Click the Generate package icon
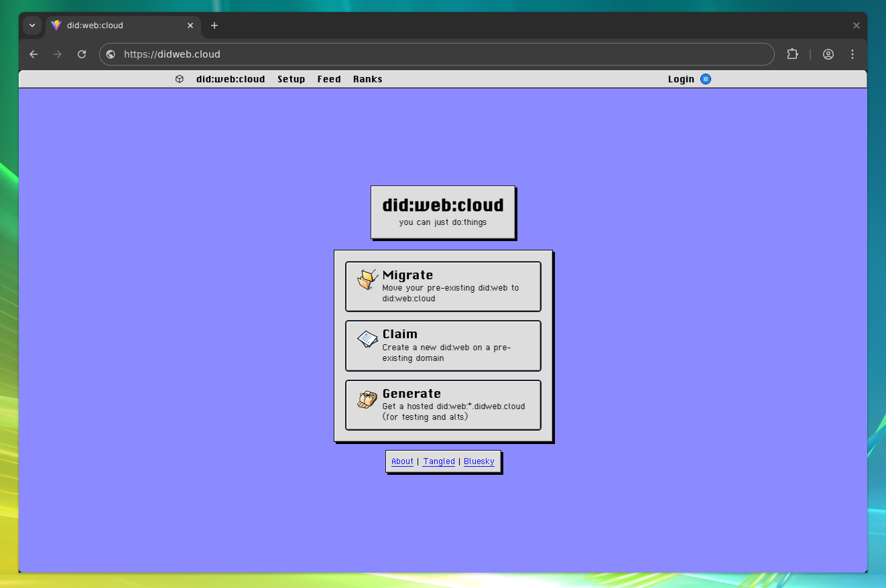The image size is (886, 588). pyautogui.click(x=367, y=399)
